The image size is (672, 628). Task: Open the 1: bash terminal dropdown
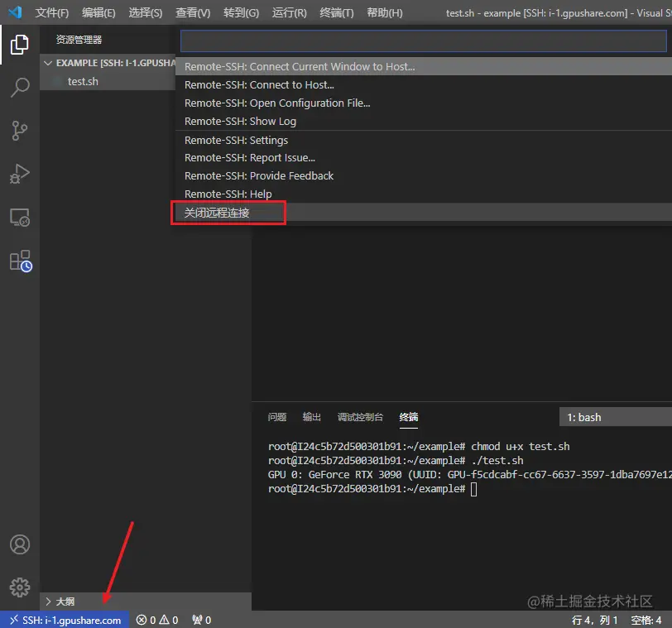(616, 417)
